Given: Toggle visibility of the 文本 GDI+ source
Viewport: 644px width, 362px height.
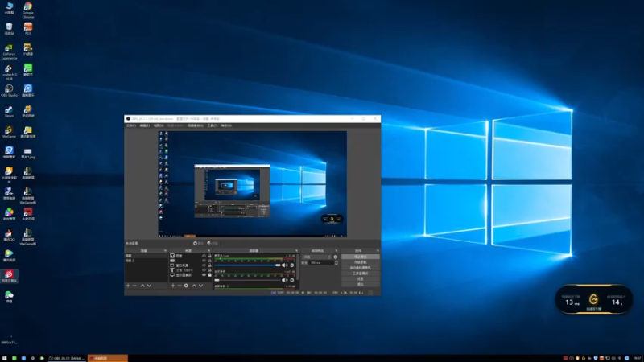Looking at the screenshot, I should (204, 270).
